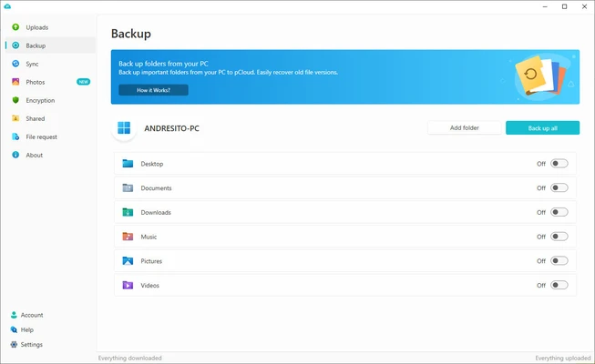Open the About page
Image resolution: width=595 pixels, height=364 pixels.
click(50, 155)
